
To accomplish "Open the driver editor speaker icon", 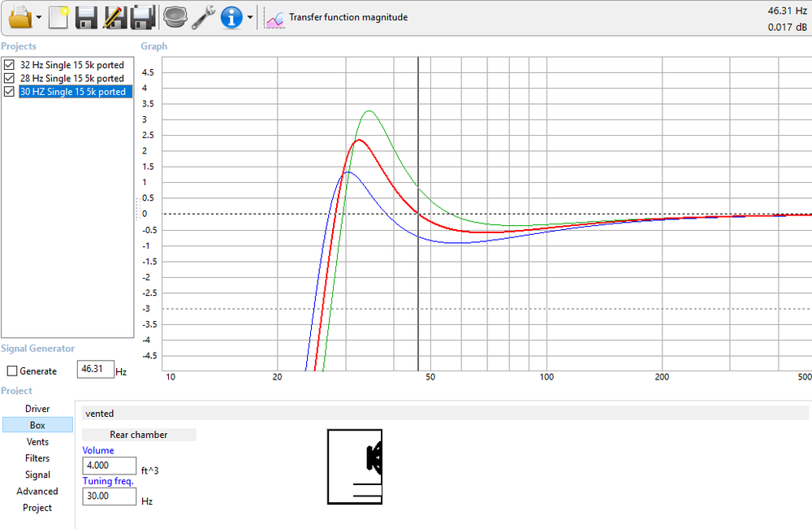I will 175,17.
